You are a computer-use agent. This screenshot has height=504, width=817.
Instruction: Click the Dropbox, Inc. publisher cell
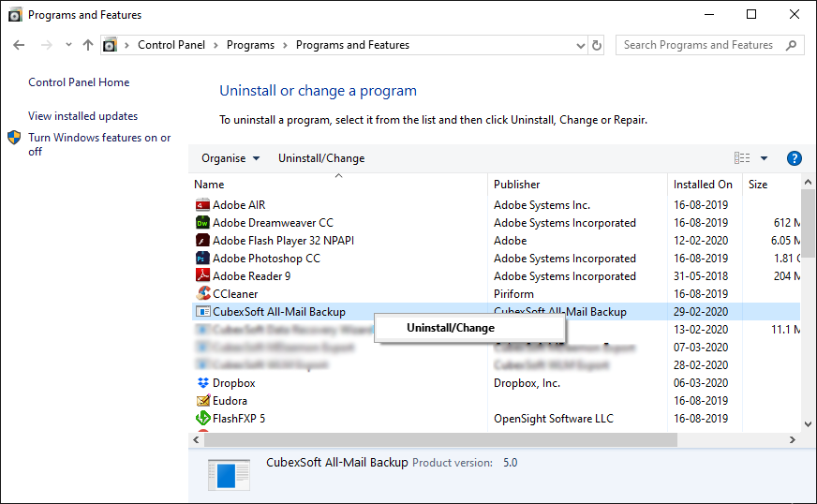click(x=527, y=383)
